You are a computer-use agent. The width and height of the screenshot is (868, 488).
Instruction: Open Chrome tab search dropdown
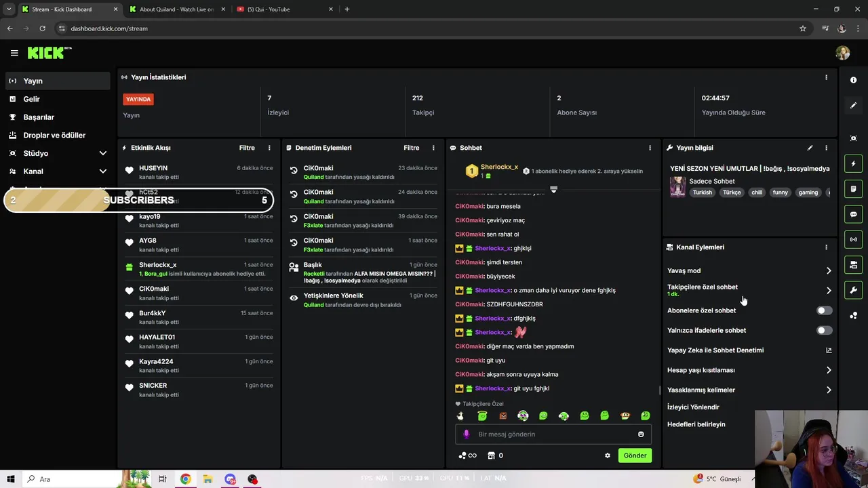tap(9, 9)
